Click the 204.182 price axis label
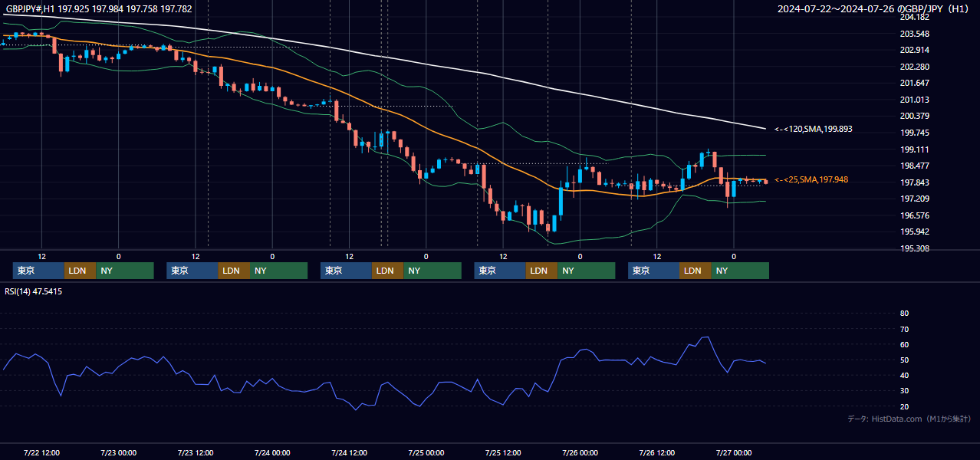This screenshot has height=460, width=980. tap(914, 17)
